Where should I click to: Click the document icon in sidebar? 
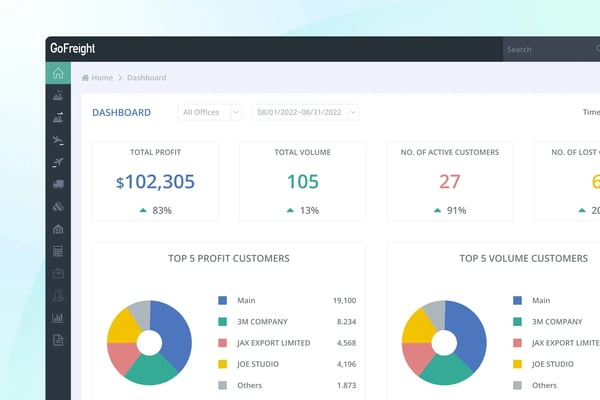(58, 340)
